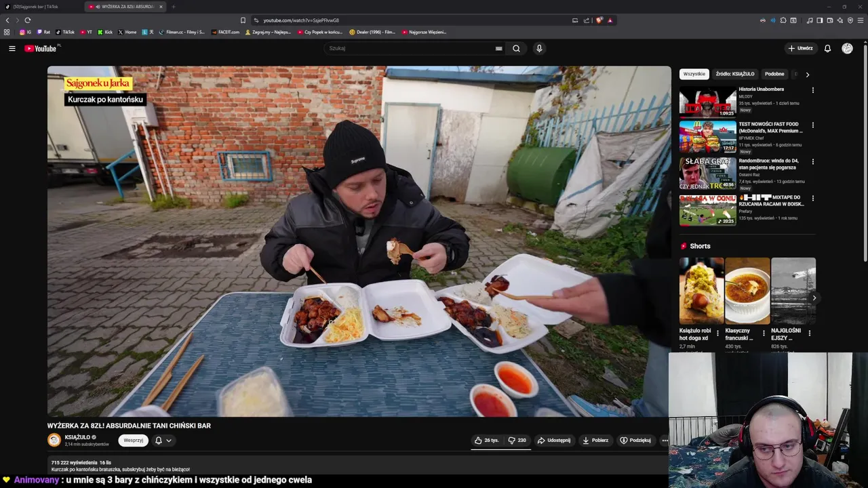
Task: Open options menu for Historia Unabombera
Action: (812, 90)
